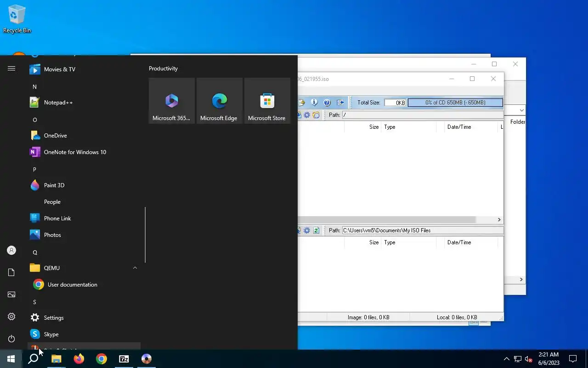The width and height of the screenshot is (588, 368).
Task: Sort image pane by Date/Time column
Action: (471, 127)
